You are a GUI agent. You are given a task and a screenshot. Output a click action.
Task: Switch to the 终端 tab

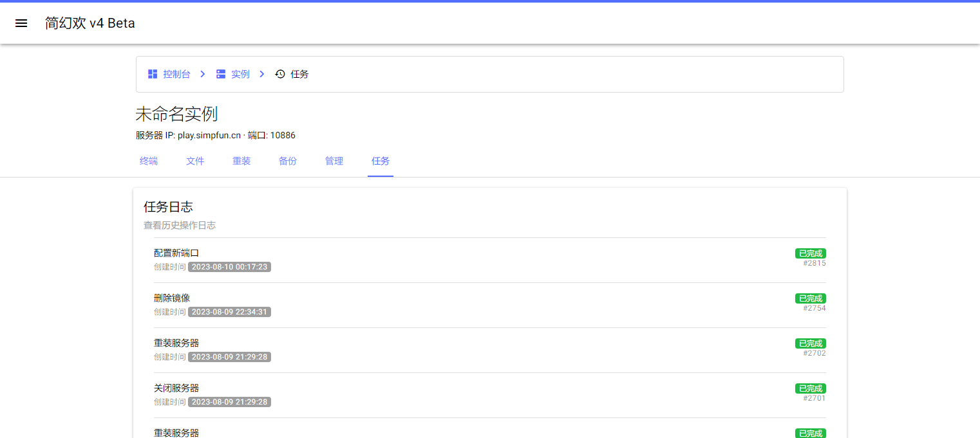tap(149, 161)
